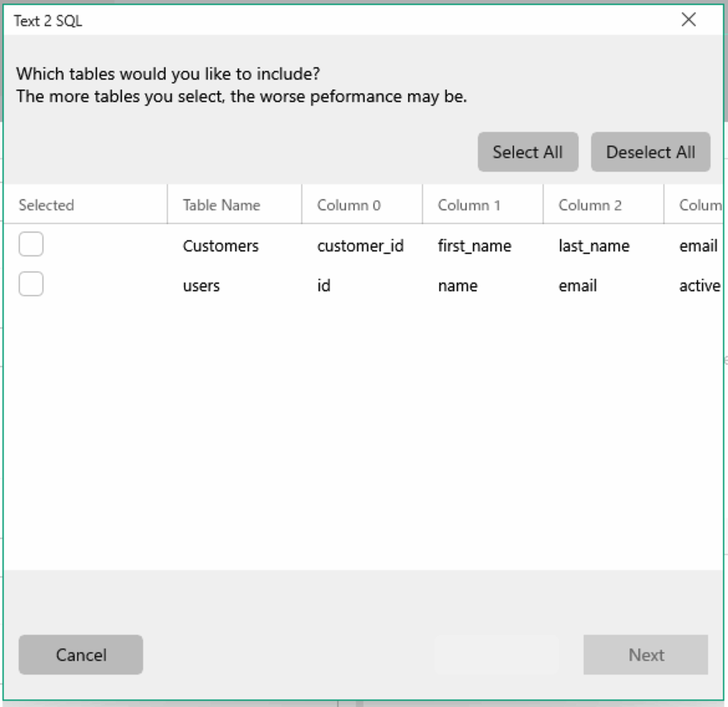This screenshot has height=707, width=728.
Task: Click the email cell in users row
Action: point(577,286)
